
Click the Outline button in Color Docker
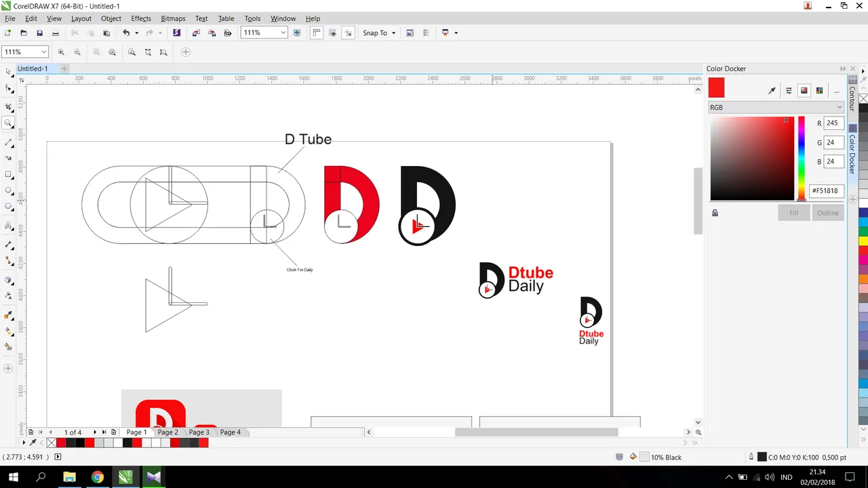828,213
